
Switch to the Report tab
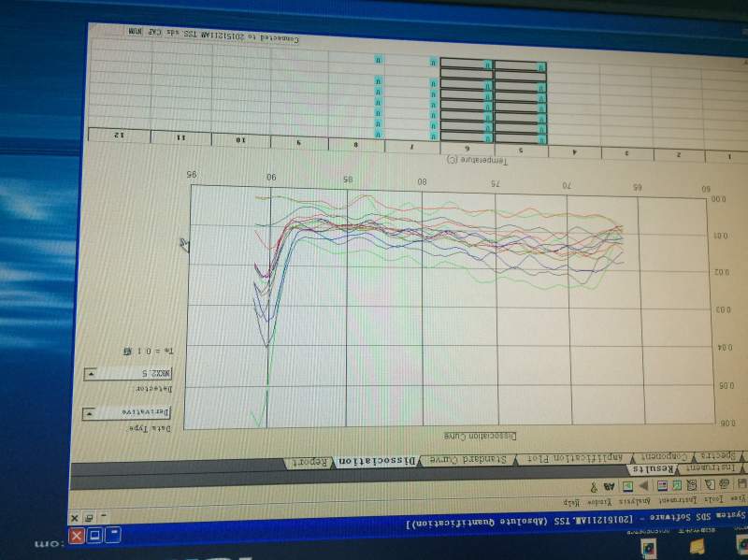click(x=309, y=462)
